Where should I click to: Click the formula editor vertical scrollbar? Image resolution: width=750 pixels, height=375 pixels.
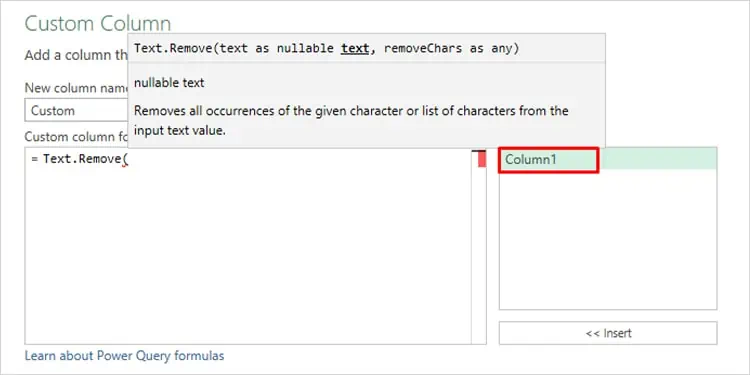[x=479, y=246]
